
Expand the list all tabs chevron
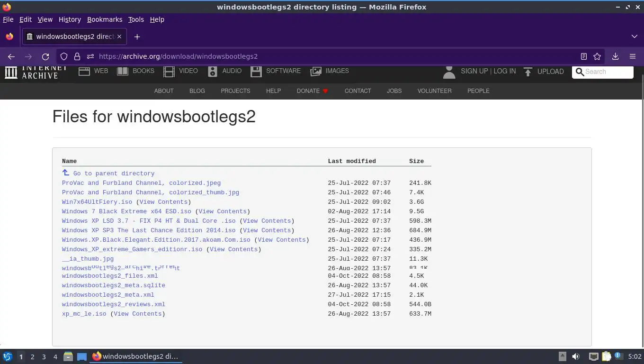pos(635,36)
